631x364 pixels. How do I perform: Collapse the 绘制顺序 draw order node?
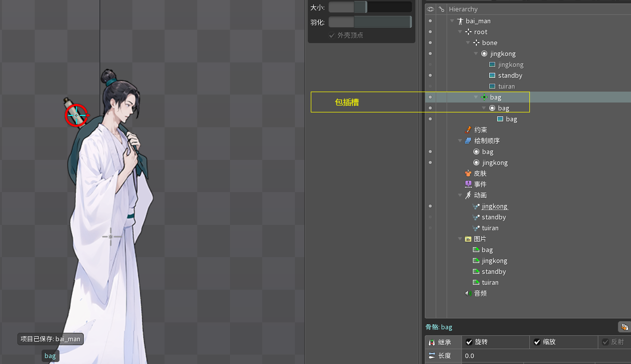(460, 141)
